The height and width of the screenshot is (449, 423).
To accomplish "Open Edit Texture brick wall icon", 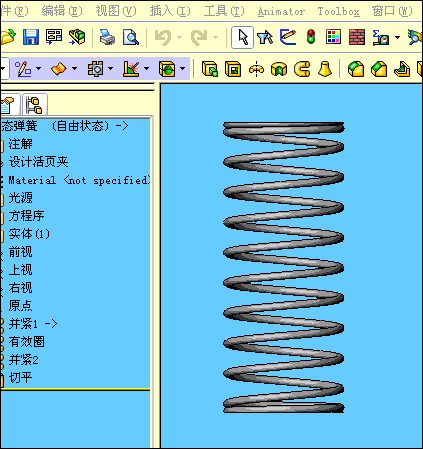I will tap(357, 37).
